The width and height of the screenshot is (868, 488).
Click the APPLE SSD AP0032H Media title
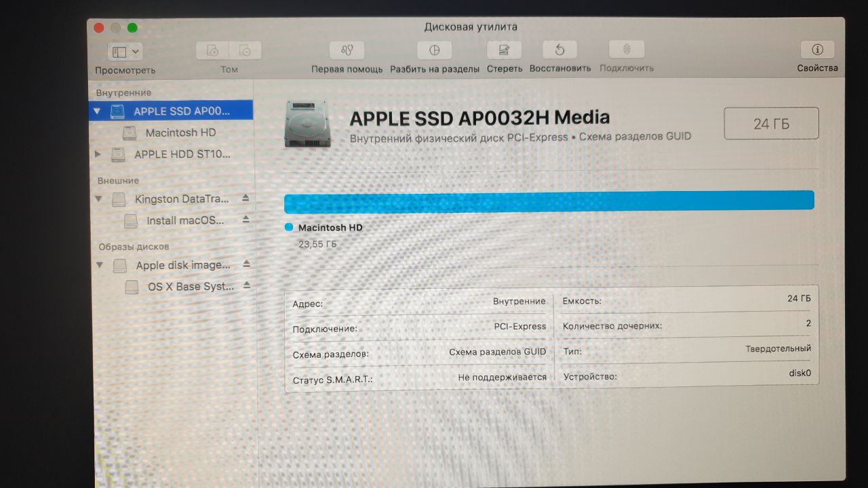point(479,118)
